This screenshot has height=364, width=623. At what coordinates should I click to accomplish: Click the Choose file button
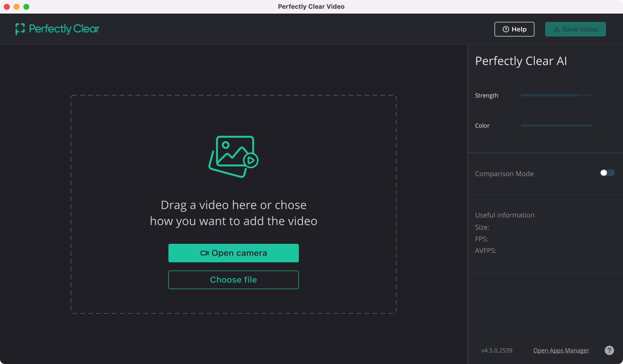pos(234,280)
